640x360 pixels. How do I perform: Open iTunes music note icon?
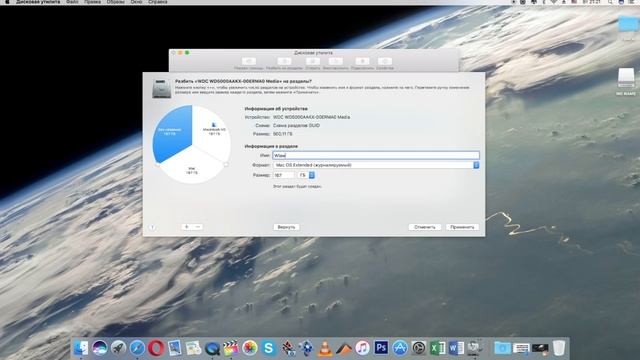coord(362,348)
